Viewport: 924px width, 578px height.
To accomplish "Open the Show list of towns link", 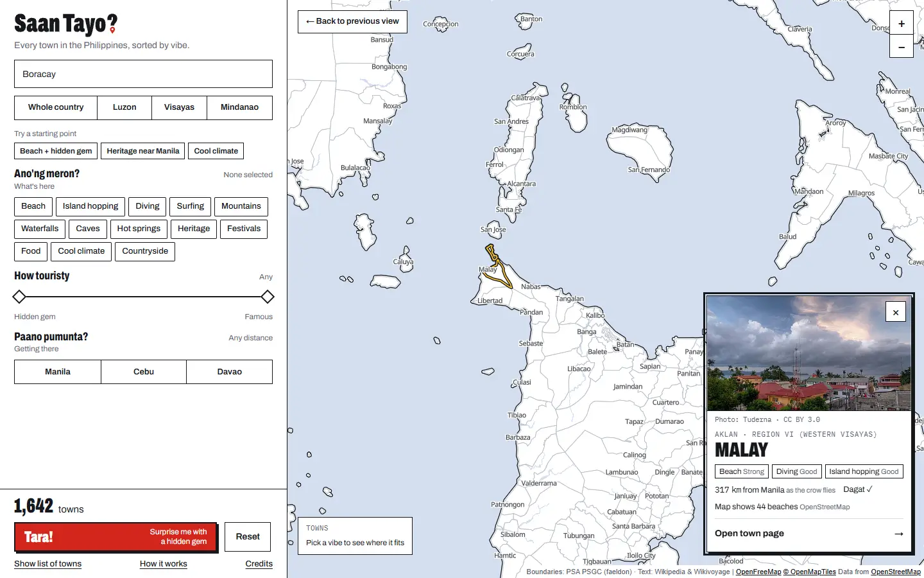I will point(48,564).
